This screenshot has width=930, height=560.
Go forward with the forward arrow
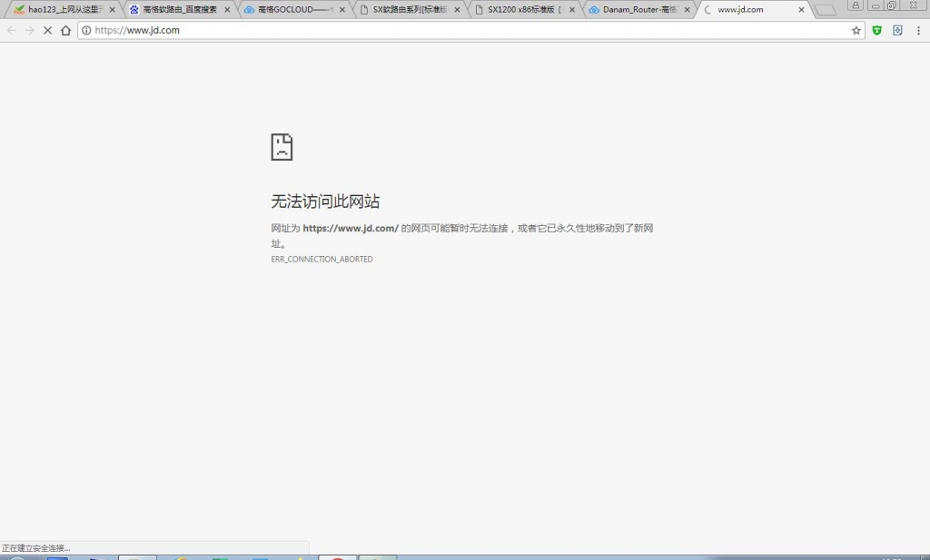pos(30,30)
